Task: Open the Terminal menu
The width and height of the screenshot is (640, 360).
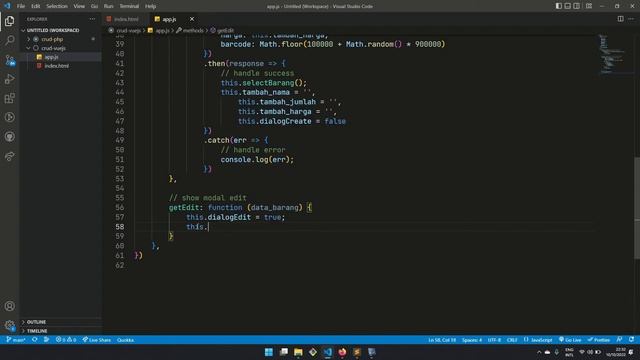Action: pyautogui.click(x=129, y=6)
